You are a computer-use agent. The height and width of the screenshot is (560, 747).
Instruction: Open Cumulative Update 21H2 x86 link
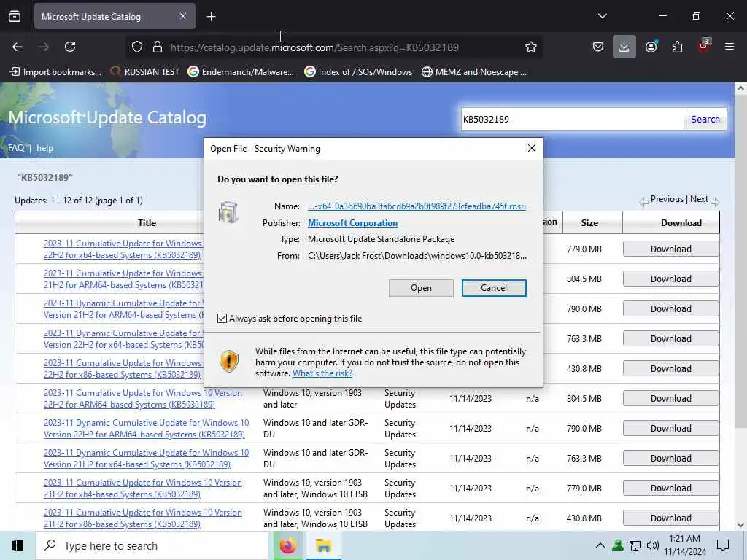pos(142,518)
